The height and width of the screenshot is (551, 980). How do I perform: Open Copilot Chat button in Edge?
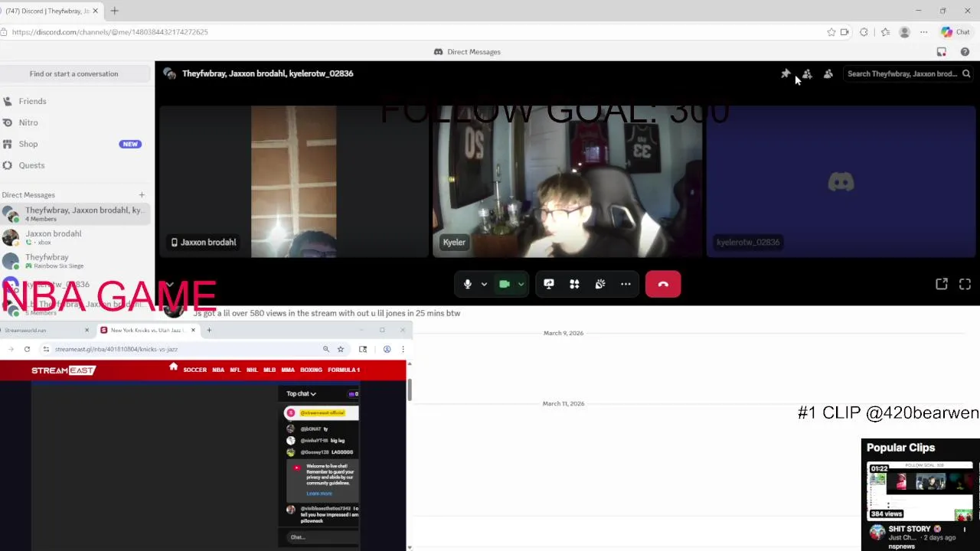point(955,32)
